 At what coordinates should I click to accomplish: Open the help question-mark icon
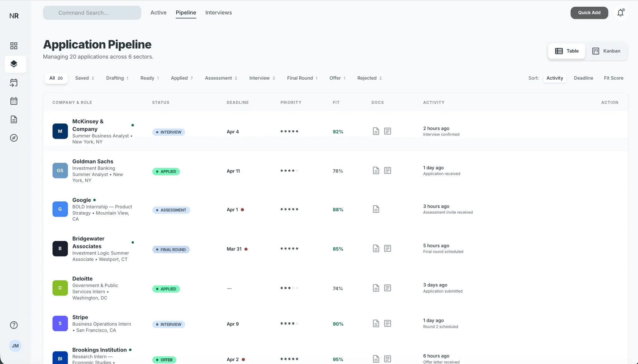pyautogui.click(x=14, y=325)
